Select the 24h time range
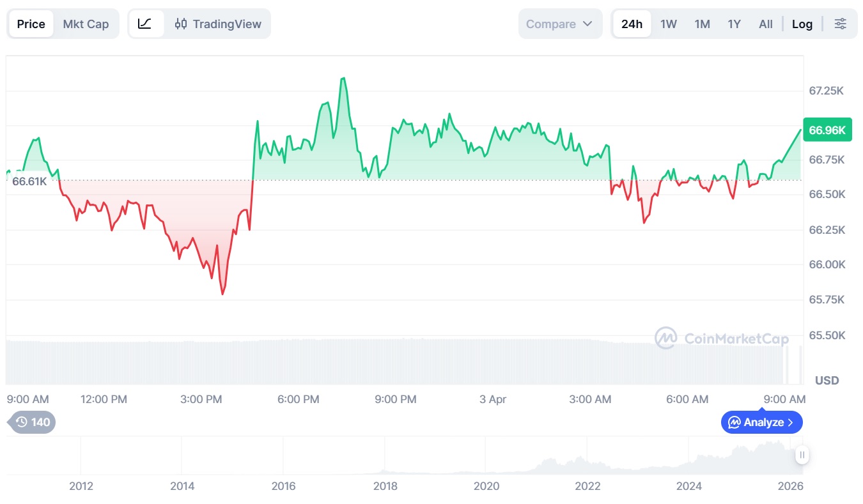The width and height of the screenshot is (863, 504). click(x=632, y=24)
